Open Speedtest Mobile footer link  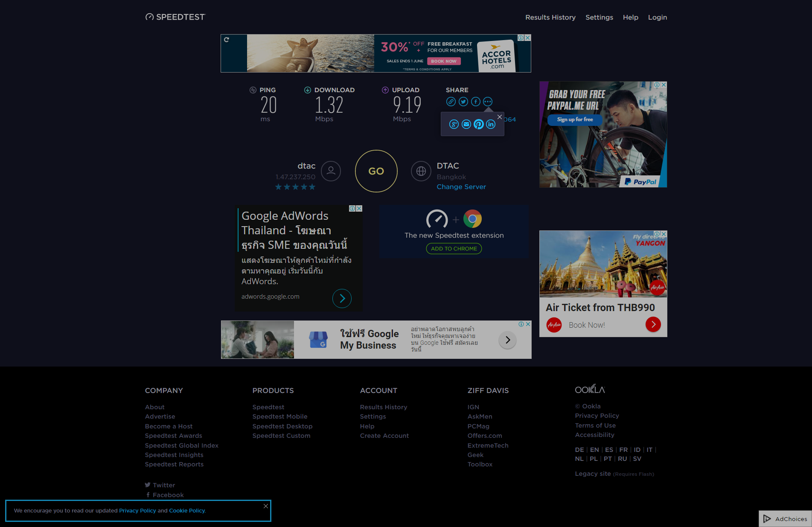[280, 416]
